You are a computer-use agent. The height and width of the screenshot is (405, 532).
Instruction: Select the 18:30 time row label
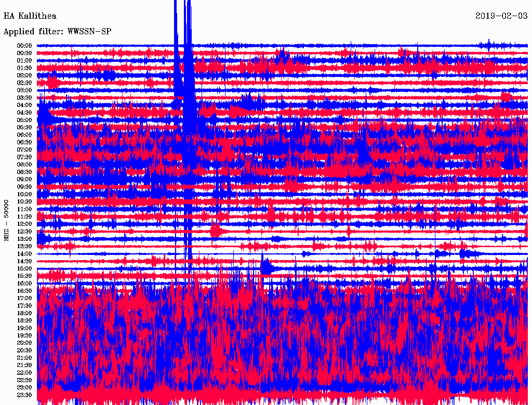click(x=24, y=320)
